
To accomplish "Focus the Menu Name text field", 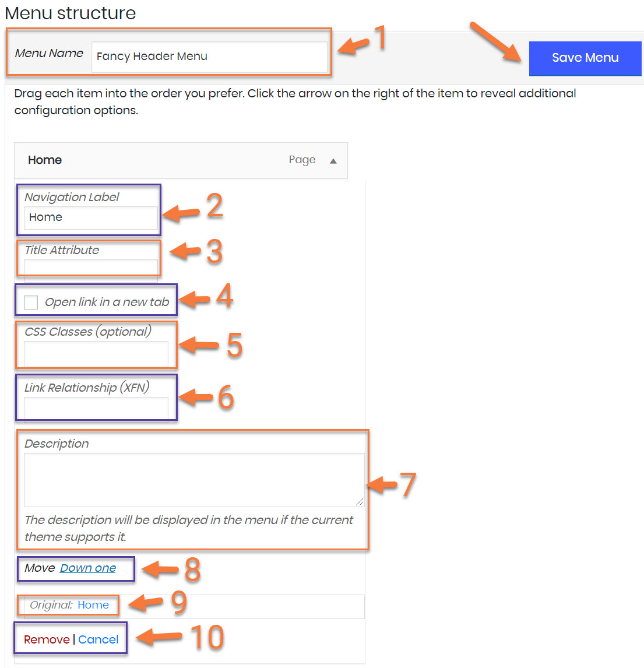I will 209,57.
